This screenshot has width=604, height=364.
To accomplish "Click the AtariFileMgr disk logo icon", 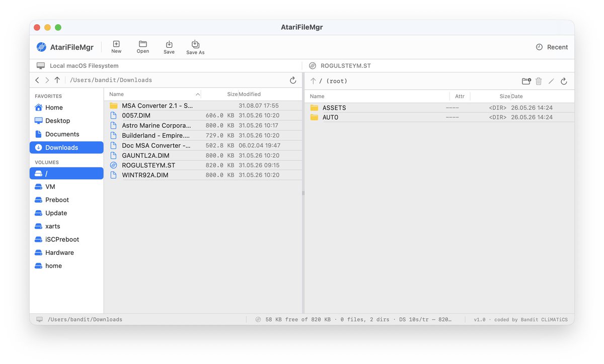I will tap(41, 47).
